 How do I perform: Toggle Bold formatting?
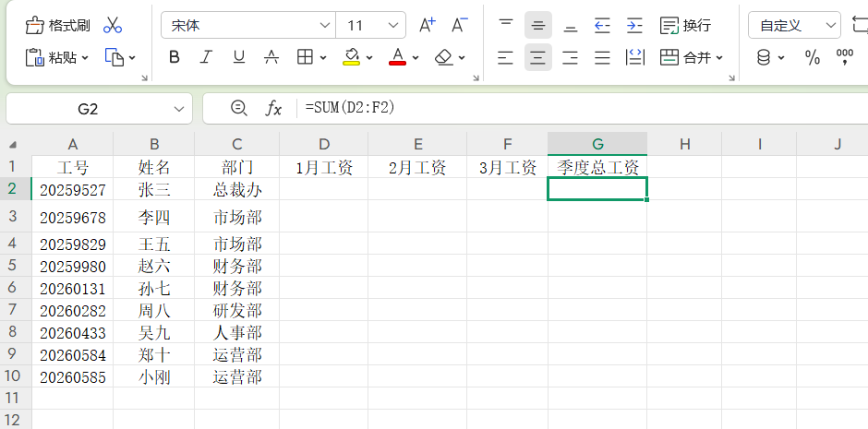tap(175, 57)
